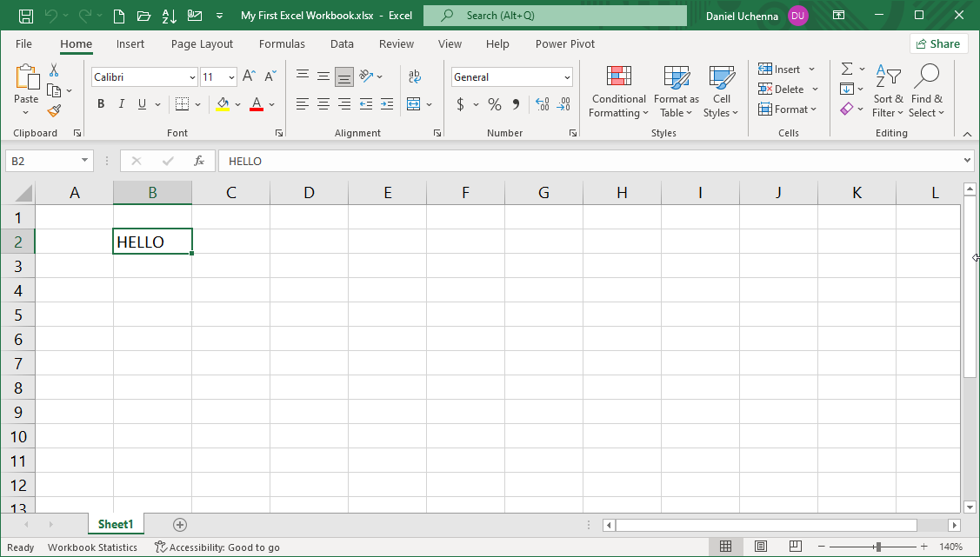Screen dimensions: 980x557
Task: Select the AutoSum icon
Action: point(845,69)
